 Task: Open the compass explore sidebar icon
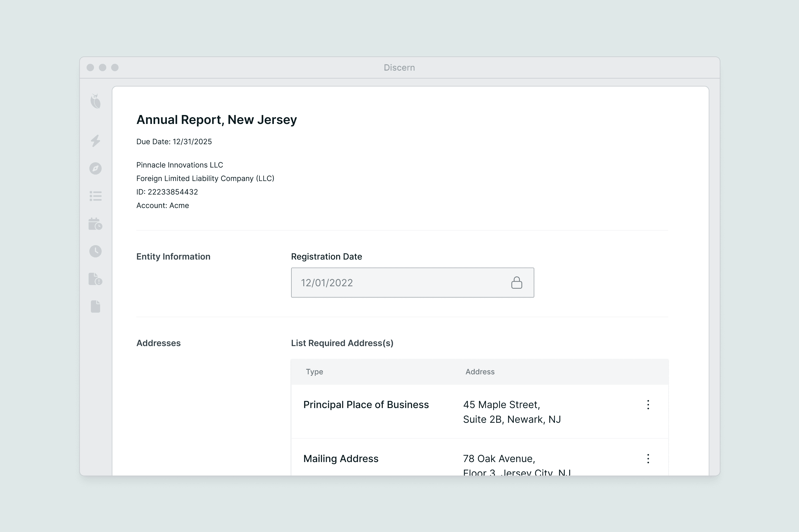click(x=95, y=168)
